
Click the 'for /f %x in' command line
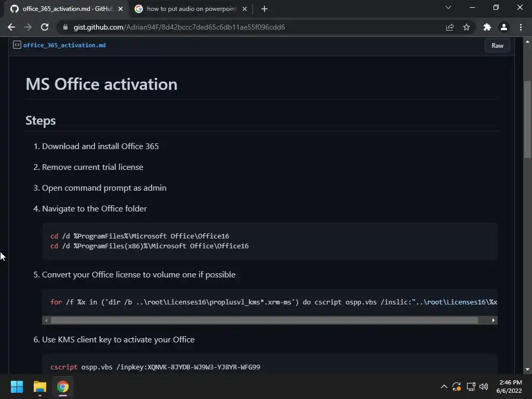273,302
